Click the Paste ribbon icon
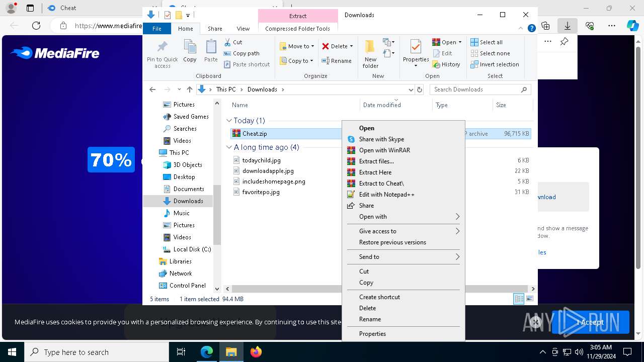Viewport: 644px width, 362px height. pyautogui.click(x=211, y=51)
